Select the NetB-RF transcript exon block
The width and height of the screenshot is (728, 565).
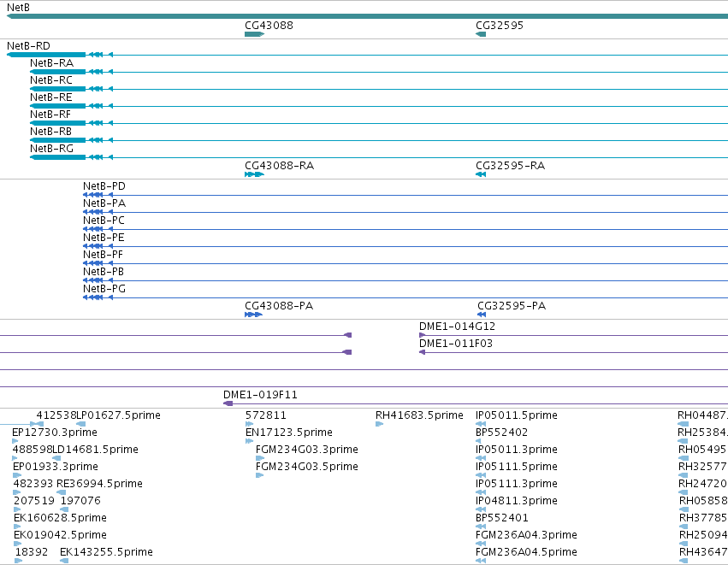click(x=58, y=123)
